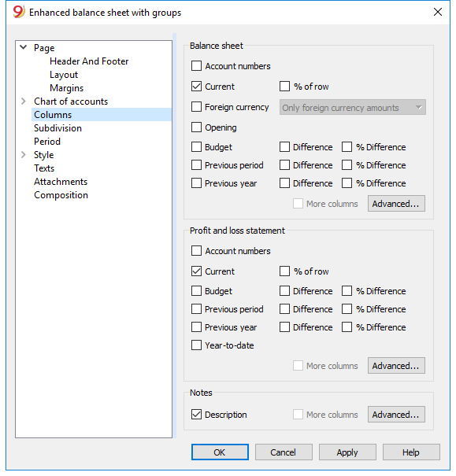Enable the Opening column checkbox
This screenshot has height=476, width=456.
[x=197, y=127]
